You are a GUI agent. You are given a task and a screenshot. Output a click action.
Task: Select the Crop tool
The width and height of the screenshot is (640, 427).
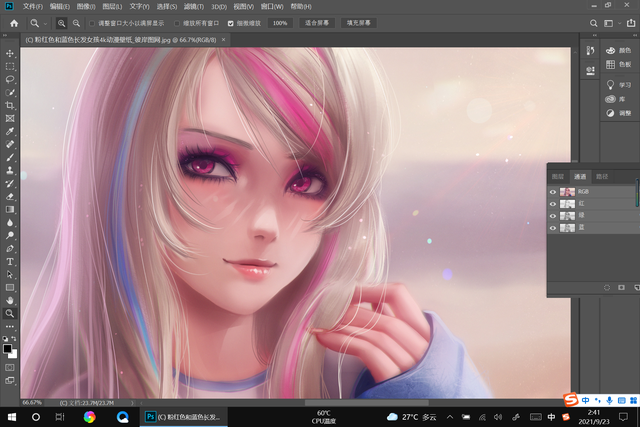pos(10,106)
